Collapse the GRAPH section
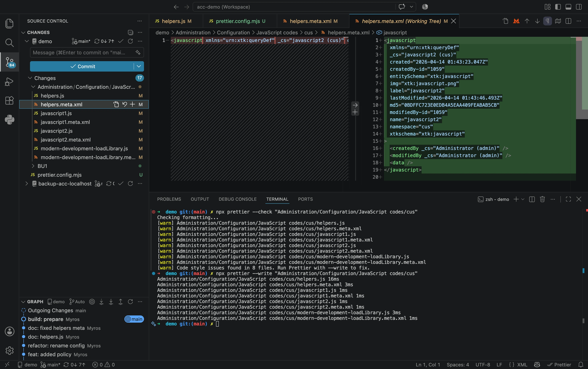This screenshot has width=588, height=369. coord(23,302)
